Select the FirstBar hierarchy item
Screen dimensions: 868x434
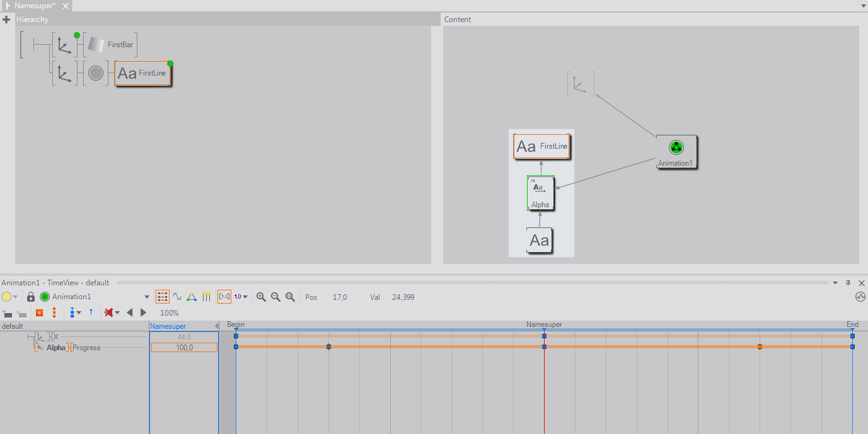111,45
